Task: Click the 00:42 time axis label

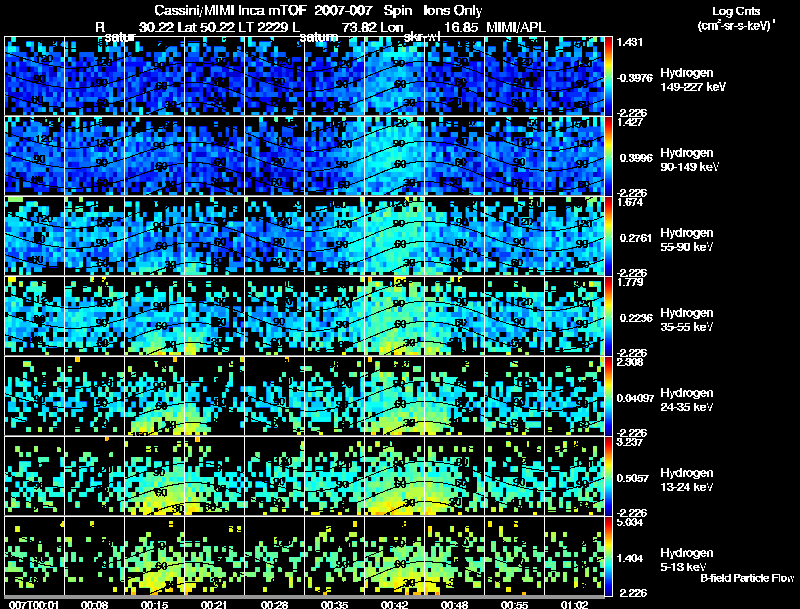Action: pos(394,604)
